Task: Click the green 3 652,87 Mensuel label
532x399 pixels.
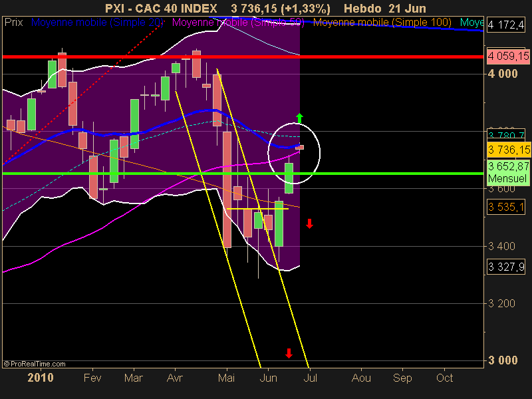Action: pyautogui.click(x=508, y=172)
